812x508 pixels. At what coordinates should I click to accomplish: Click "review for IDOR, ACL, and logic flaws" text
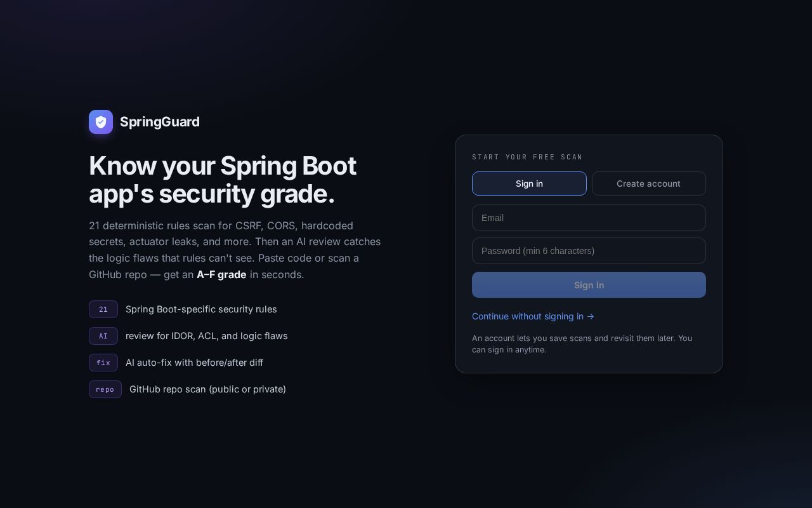pos(207,336)
